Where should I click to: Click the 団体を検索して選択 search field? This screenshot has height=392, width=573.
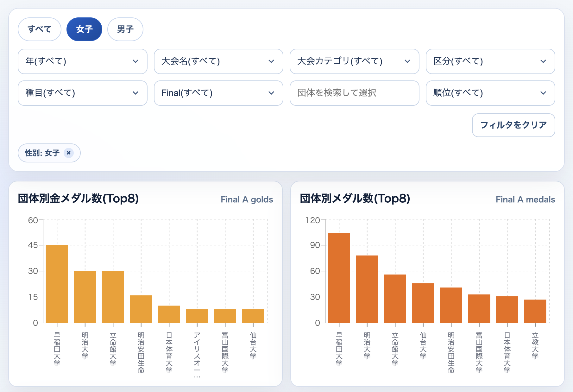(x=354, y=93)
